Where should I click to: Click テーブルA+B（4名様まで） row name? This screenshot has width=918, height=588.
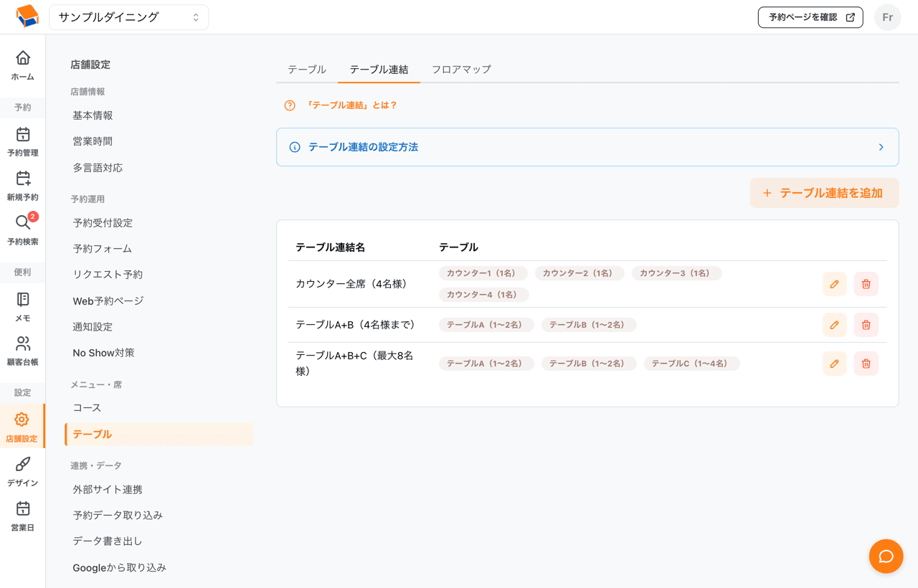[356, 325]
